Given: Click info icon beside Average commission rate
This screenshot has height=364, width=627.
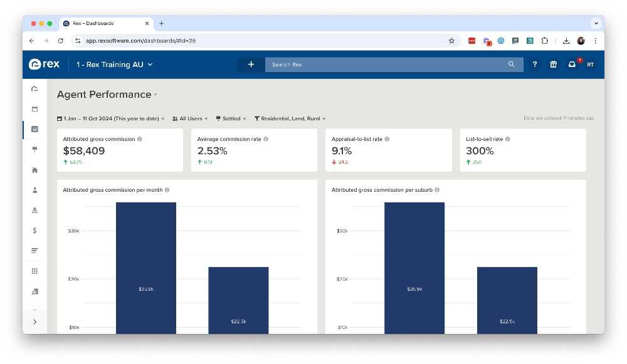Looking at the screenshot, I should coord(266,139).
